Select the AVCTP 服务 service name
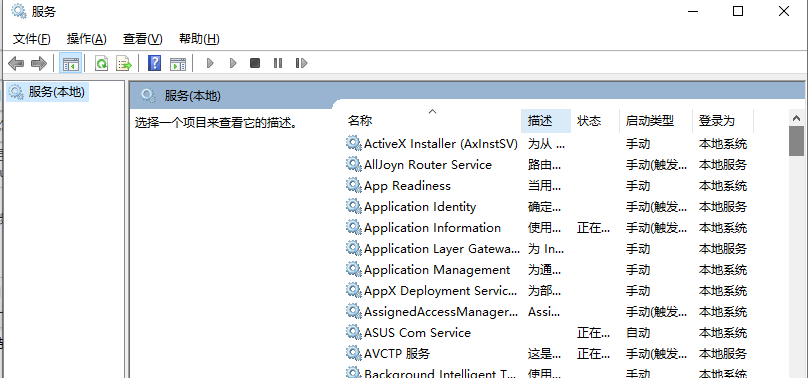The width and height of the screenshot is (808, 378). 397,353
